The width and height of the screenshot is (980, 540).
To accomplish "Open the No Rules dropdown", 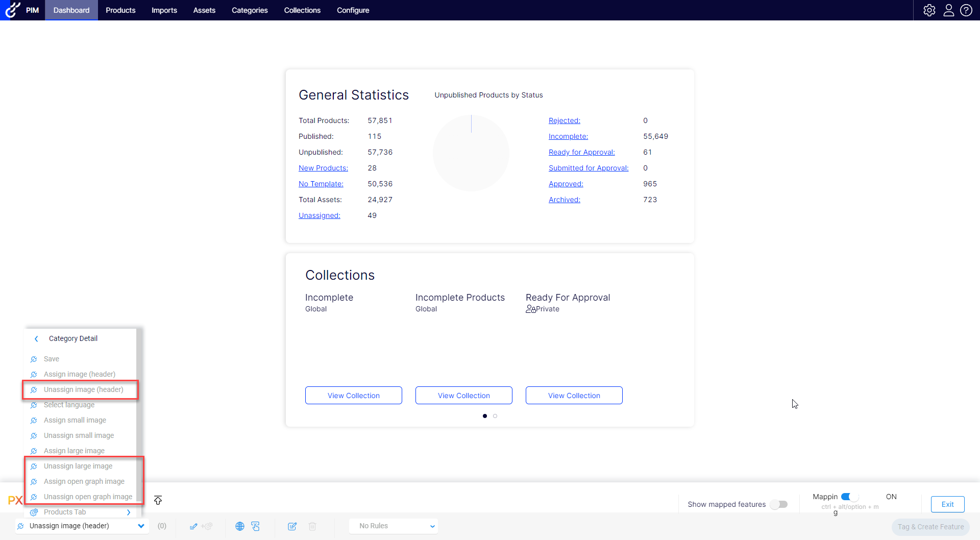I will [394, 526].
